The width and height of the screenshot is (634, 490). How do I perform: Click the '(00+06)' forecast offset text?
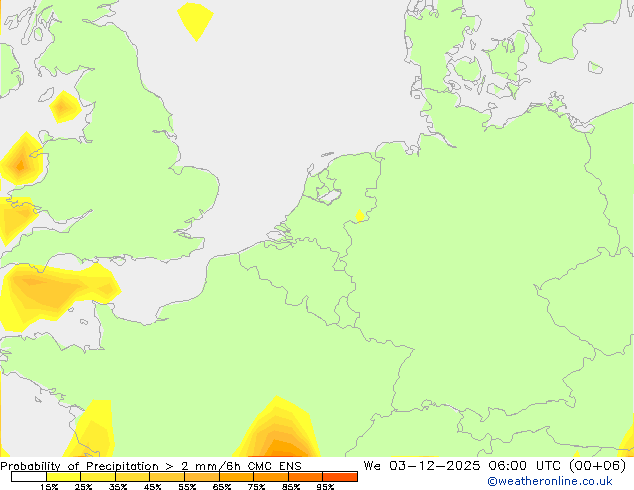pyautogui.click(x=597, y=466)
